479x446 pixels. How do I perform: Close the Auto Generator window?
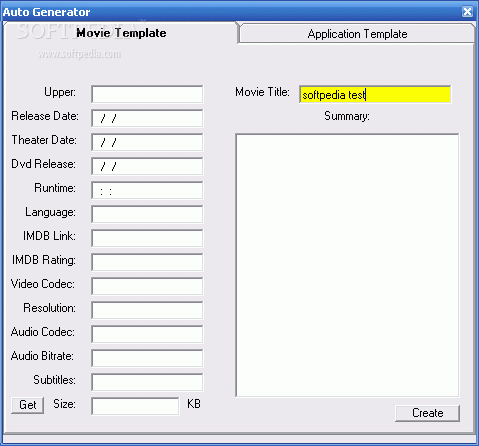(467, 12)
